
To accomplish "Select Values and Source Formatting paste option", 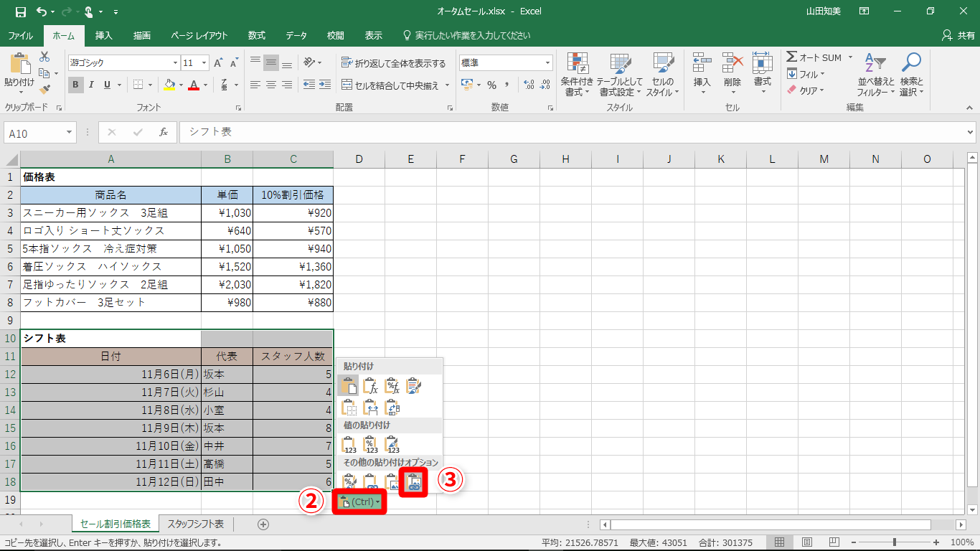I will pos(392,445).
